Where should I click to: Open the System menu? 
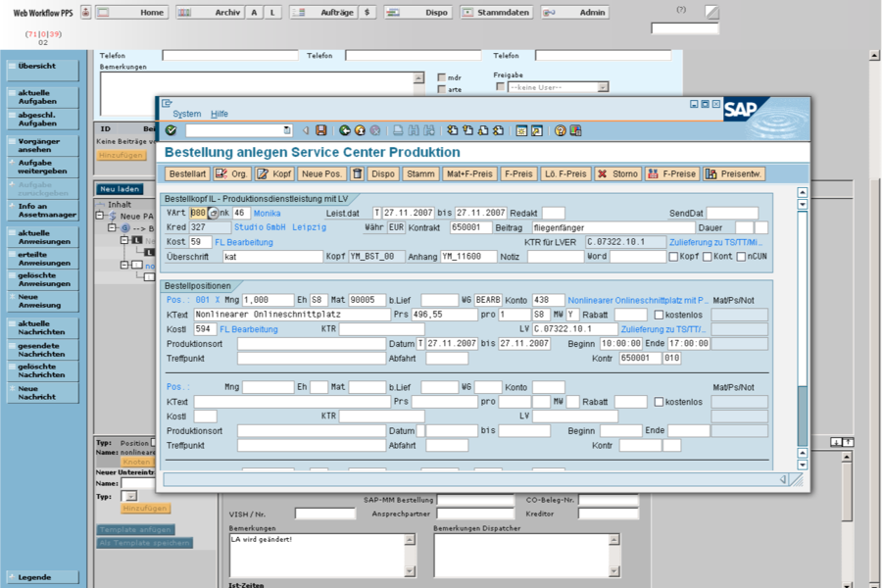click(x=186, y=113)
